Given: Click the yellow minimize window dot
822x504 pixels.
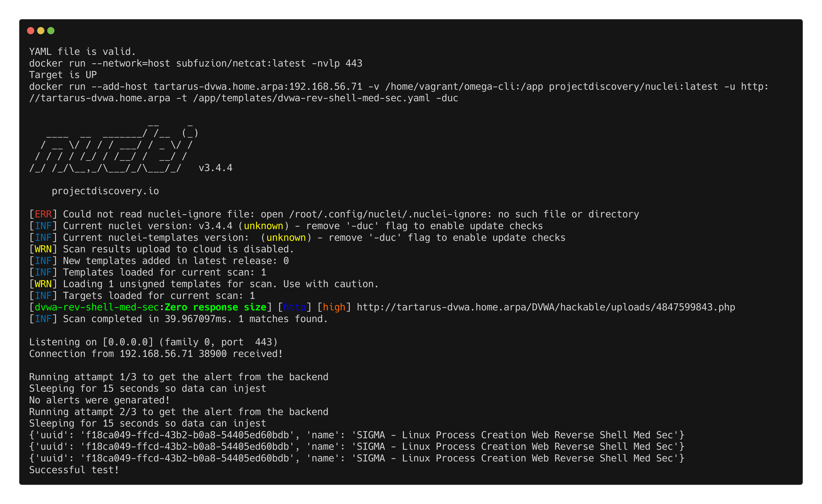Looking at the screenshot, I should [41, 31].
